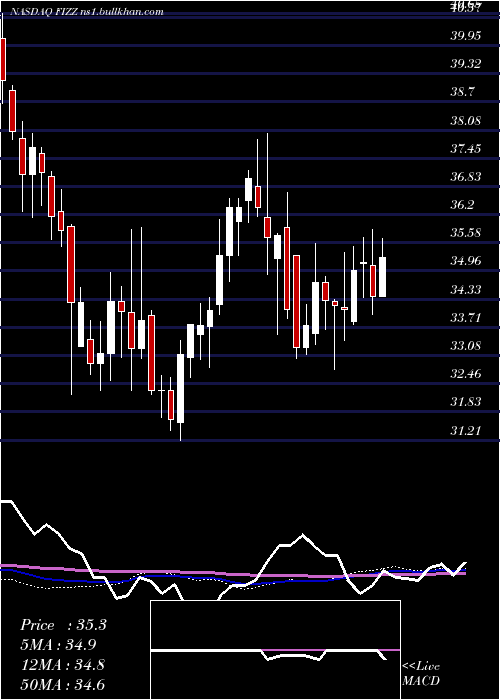Select the 32.46 price axis label

point(466,374)
